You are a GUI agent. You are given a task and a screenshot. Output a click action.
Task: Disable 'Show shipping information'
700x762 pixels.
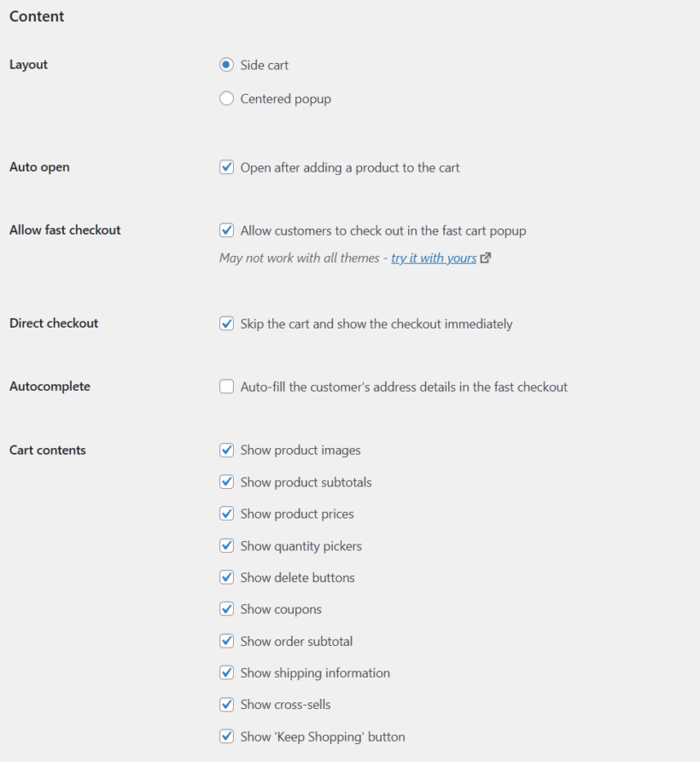click(x=226, y=672)
